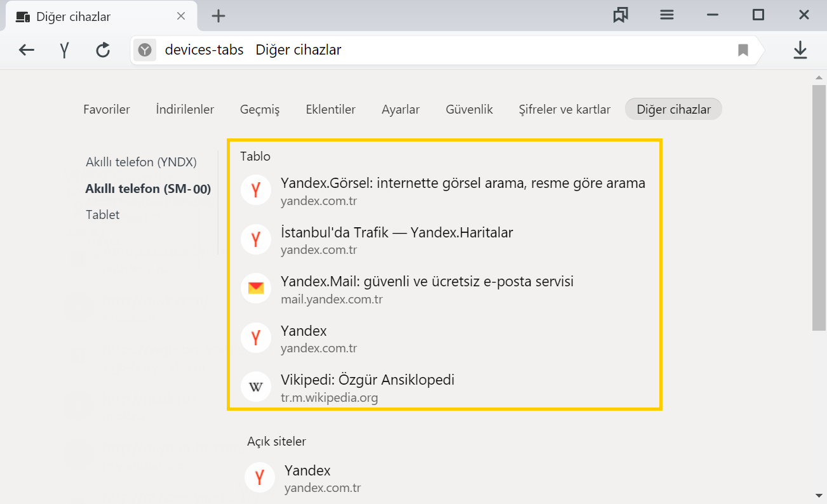Select Akıllı telefon (YNDX) device
The width and height of the screenshot is (827, 504).
click(x=141, y=162)
